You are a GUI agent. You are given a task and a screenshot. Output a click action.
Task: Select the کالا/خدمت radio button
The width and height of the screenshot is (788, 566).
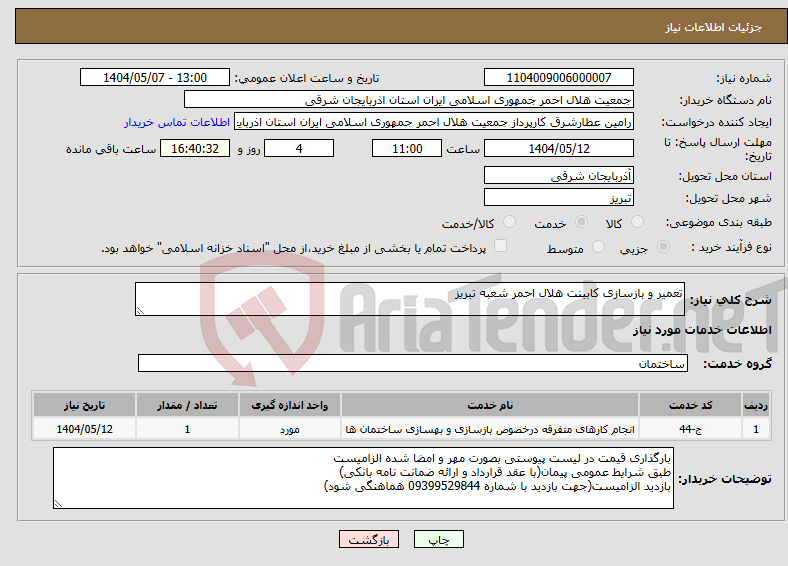coord(510,222)
